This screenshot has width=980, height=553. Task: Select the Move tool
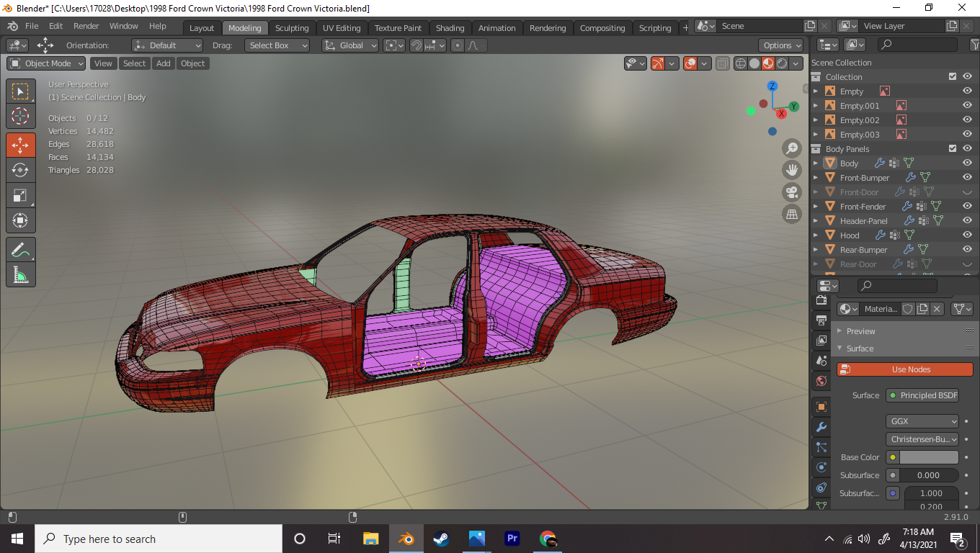coord(21,145)
